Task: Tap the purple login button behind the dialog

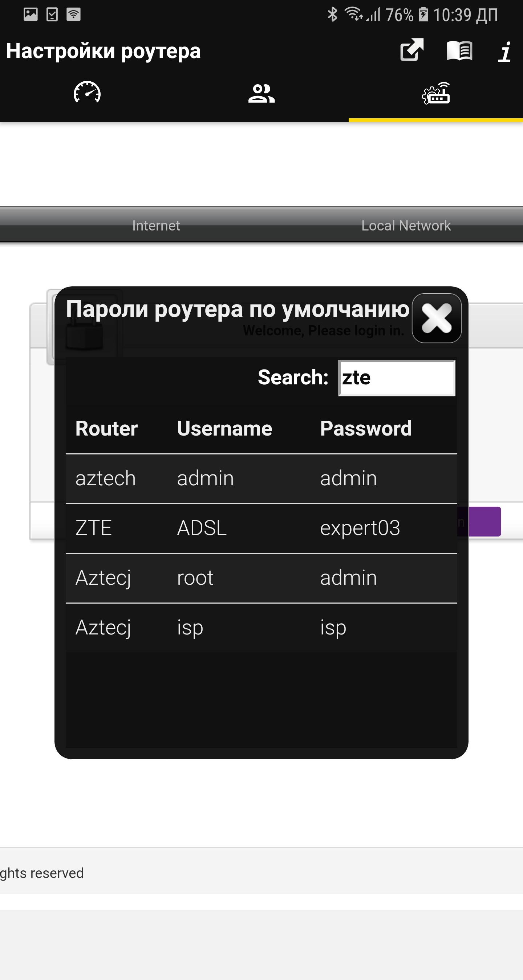Action: point(480,522)
